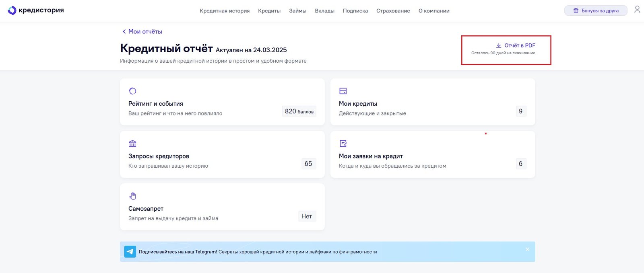Open the Вклады menu item
This screenshot has height=273, width=644.
click(x=324, y=11)
